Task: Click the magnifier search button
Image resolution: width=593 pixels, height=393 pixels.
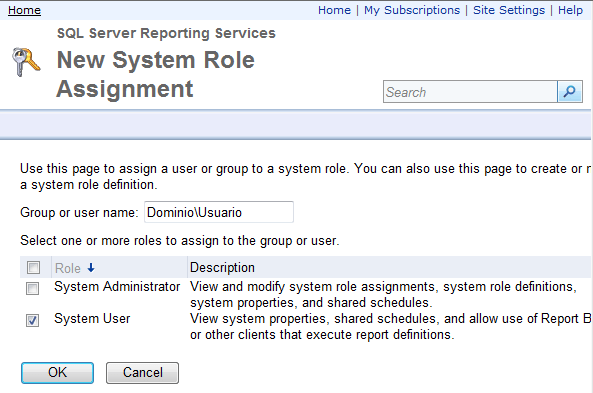Action: click(x=570, y=92)
